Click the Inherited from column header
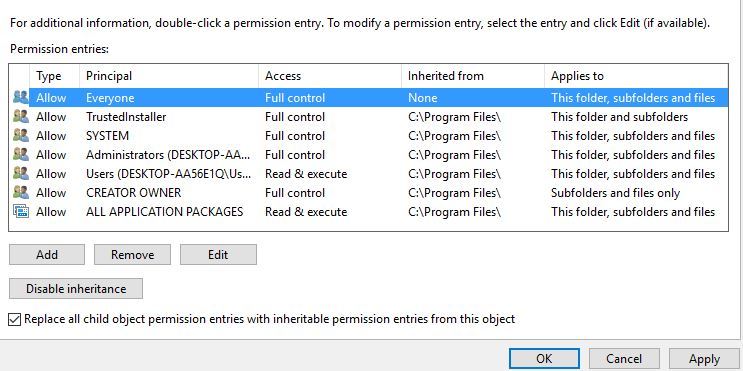The width and height of the screenshot is (743, 371). pyautogui.click(x=473, y=76)
